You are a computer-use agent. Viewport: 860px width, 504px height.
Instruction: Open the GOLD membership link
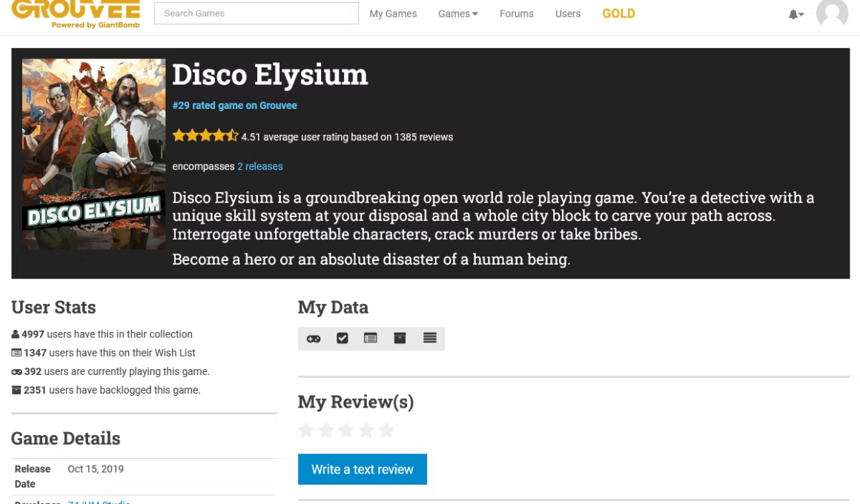click(618, 13)
